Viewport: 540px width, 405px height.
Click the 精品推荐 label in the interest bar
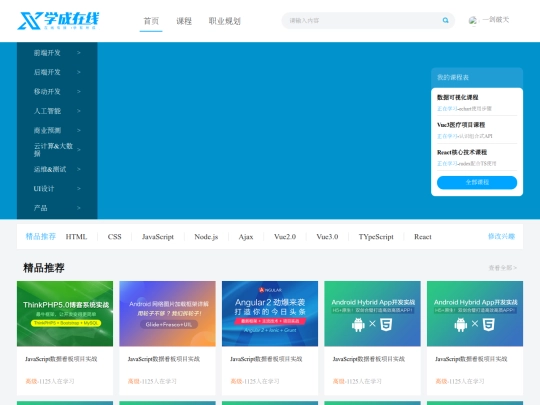pyautogui.click(x=41, y=236)
